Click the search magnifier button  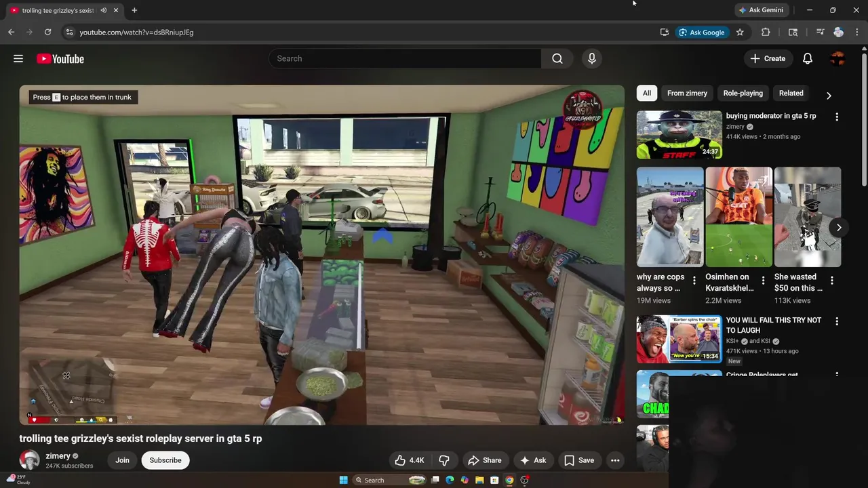[557, 59]
